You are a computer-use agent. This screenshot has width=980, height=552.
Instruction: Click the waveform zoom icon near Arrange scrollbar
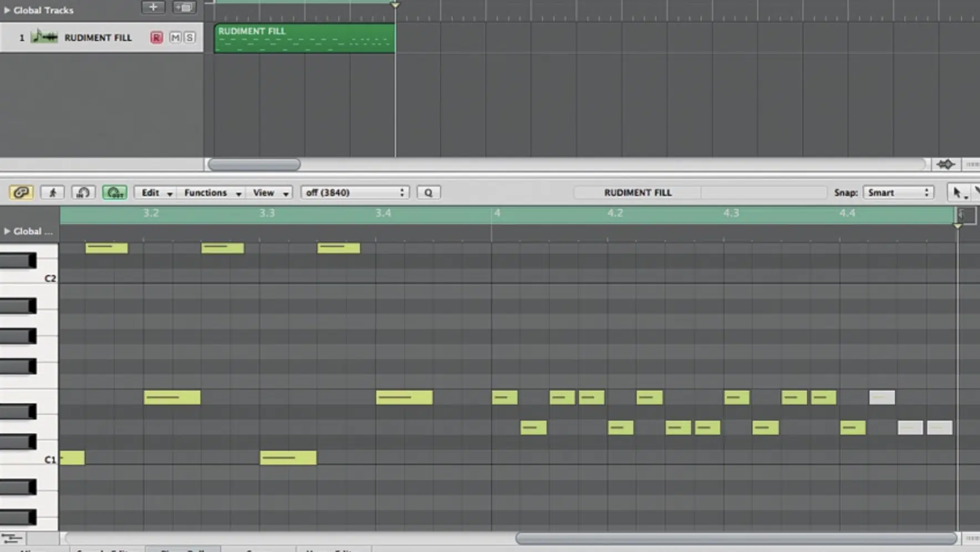pyautogui.click(x=946, y=164)
